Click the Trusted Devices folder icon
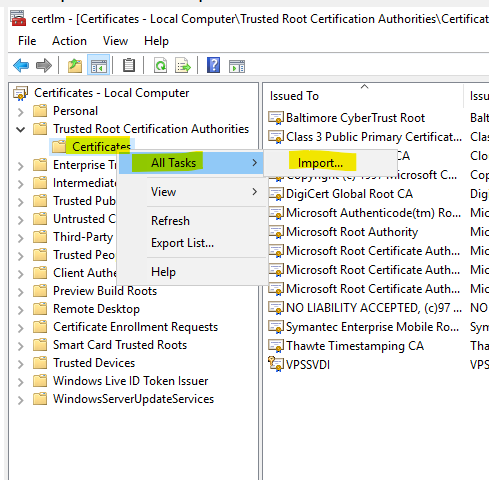Screen dimensions: 489x480 (x=40, y=363)
